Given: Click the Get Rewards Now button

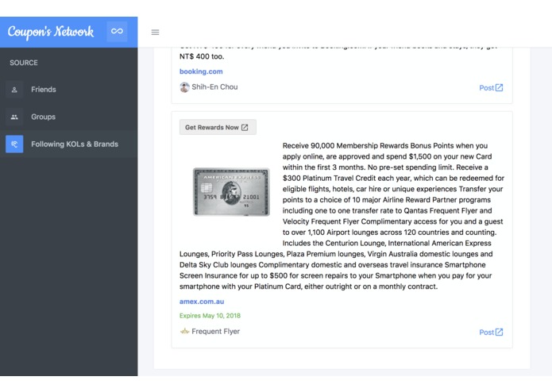Looking at the screenshot, I should (x=218, y=127).
